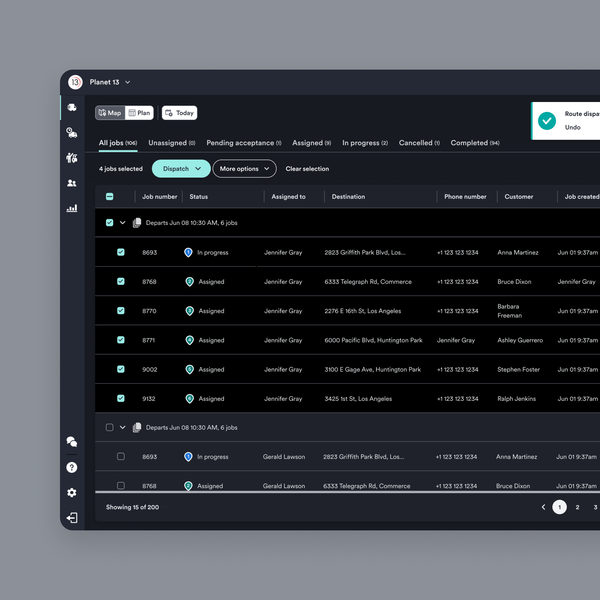This screenshot has height=600, width=600.
Task: Open the bar chart analytics sidebar icon
Action: (x=72, y=209)
